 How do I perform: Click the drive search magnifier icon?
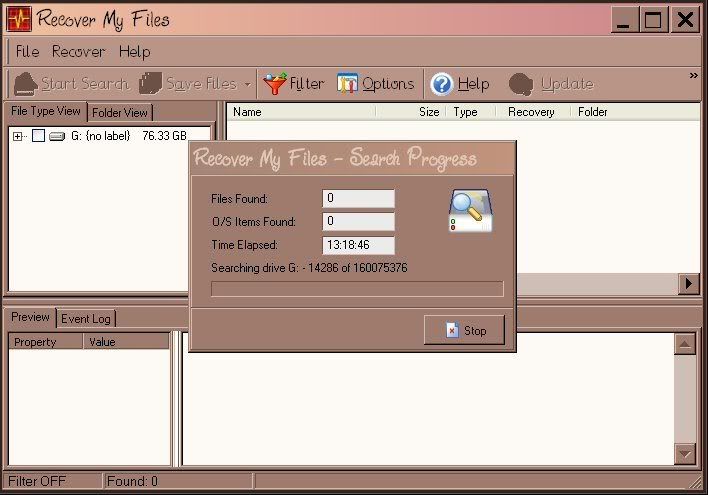point(470,211)
